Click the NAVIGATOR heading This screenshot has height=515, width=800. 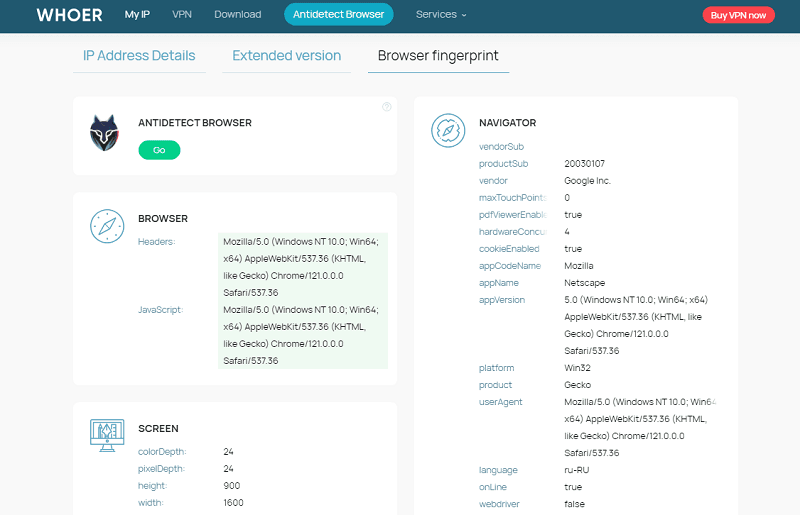pos(508,123)
